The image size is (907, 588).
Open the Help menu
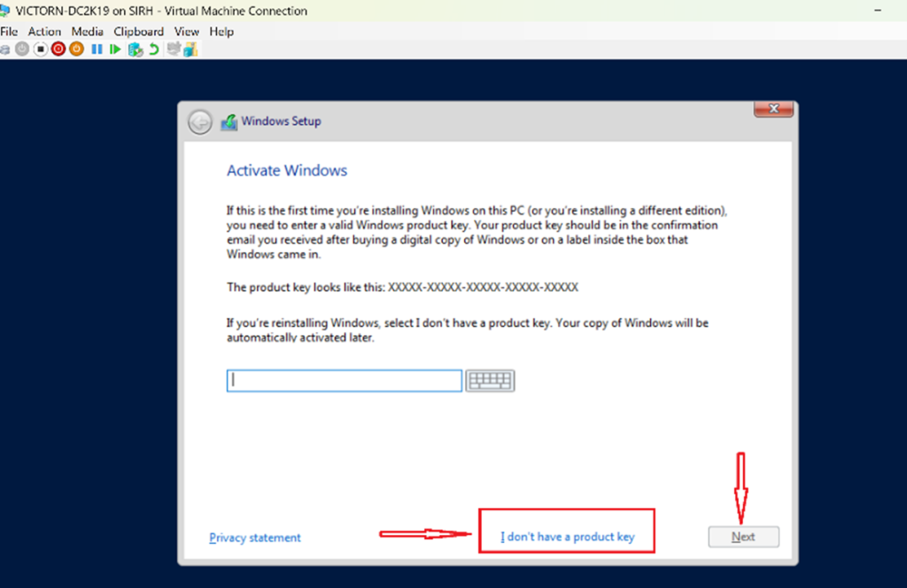coord(221,31)
